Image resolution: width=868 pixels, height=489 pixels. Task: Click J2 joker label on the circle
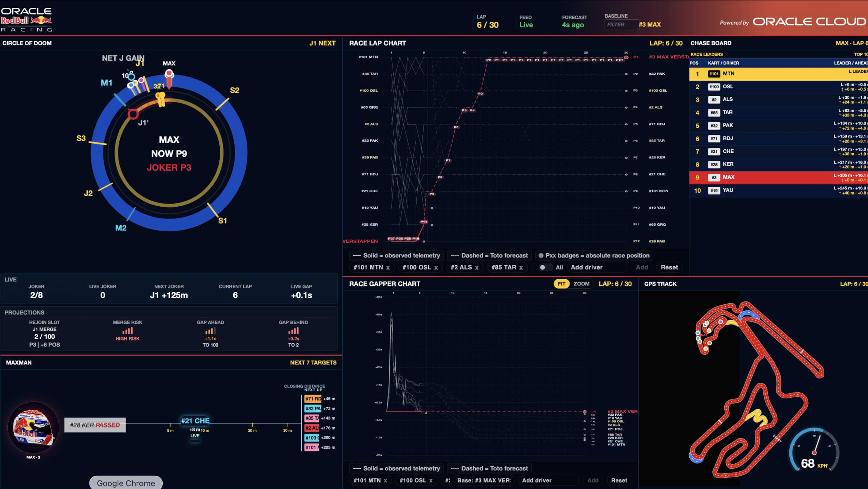pos(88,193)
